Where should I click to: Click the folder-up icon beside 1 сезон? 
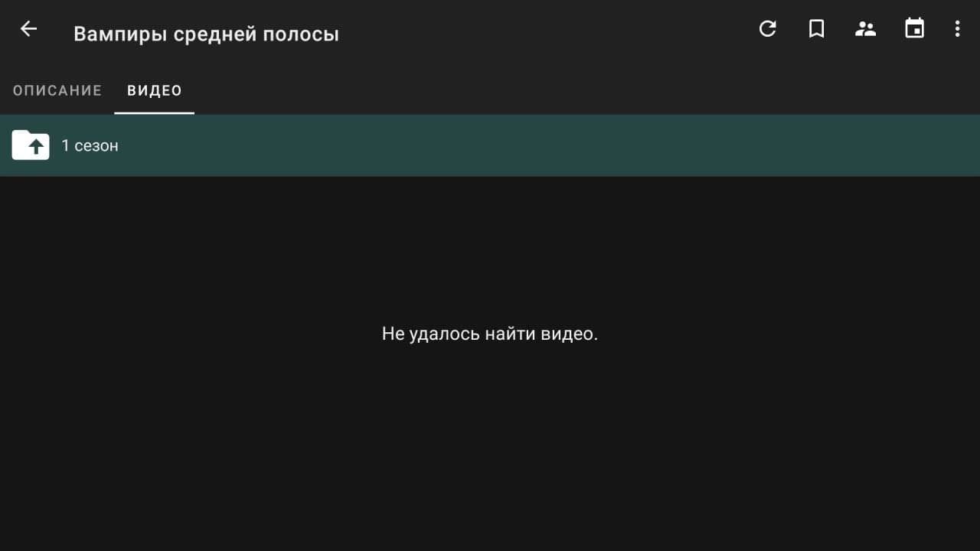click(x=31, y=145)
